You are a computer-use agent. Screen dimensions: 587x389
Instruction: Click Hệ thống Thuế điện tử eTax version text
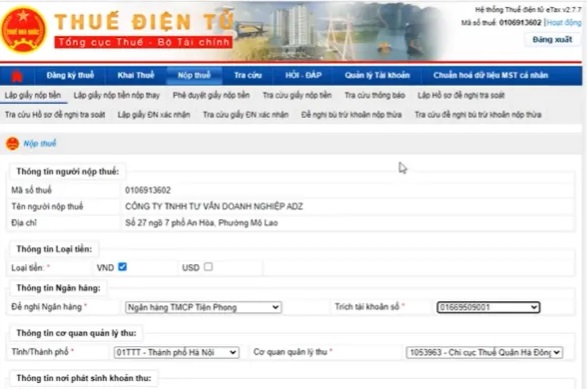(x=528, y=10)
